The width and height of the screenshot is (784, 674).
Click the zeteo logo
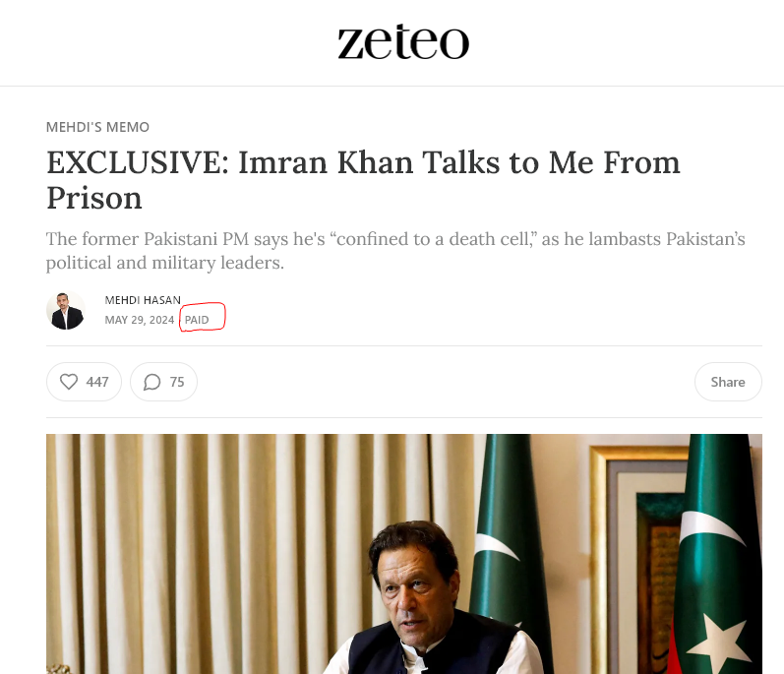pos(403,42)
